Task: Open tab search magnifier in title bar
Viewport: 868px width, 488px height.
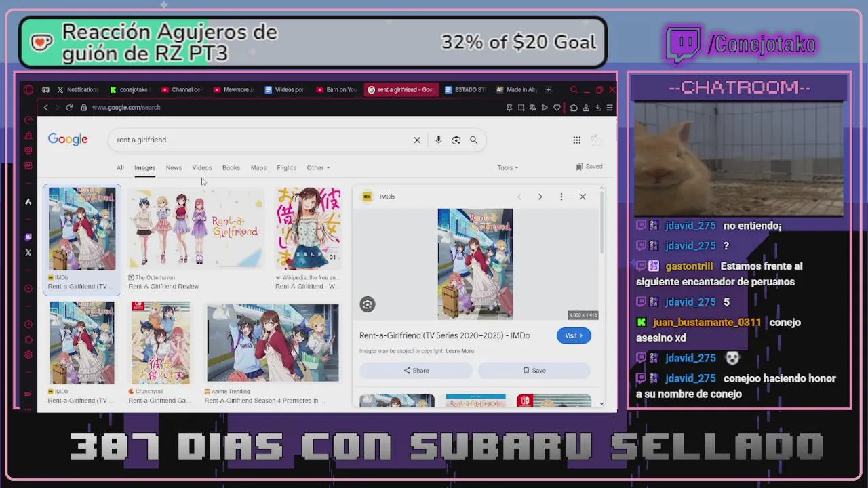Action: coord(574,89)
